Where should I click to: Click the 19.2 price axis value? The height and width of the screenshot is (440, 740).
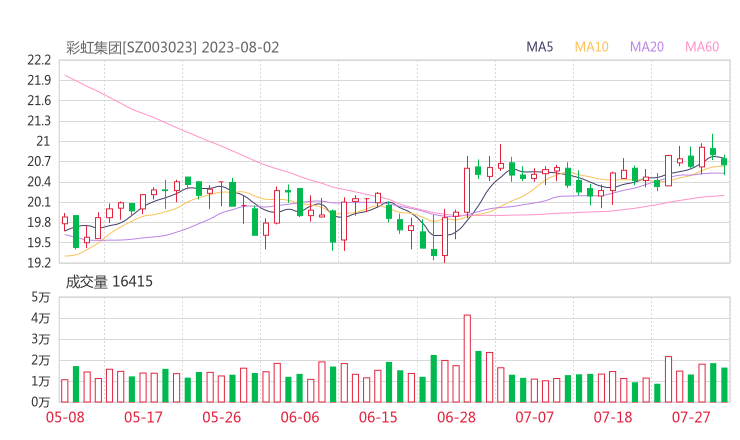(39, 263)
